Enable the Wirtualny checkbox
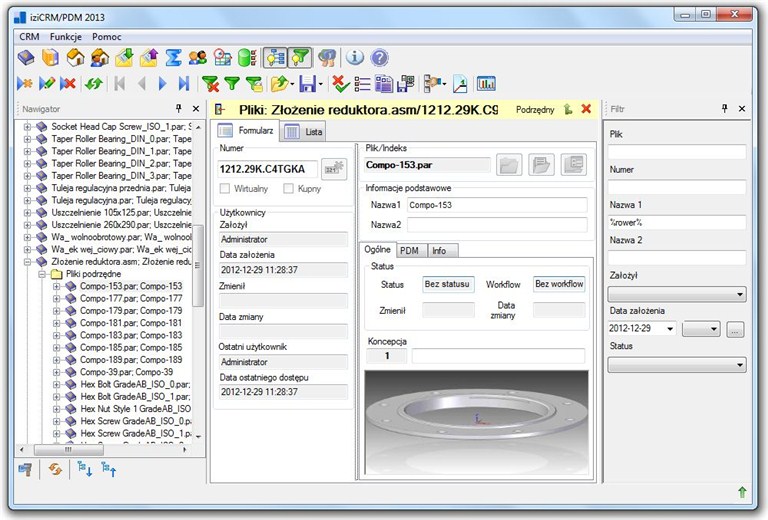 tap(225, 189)
